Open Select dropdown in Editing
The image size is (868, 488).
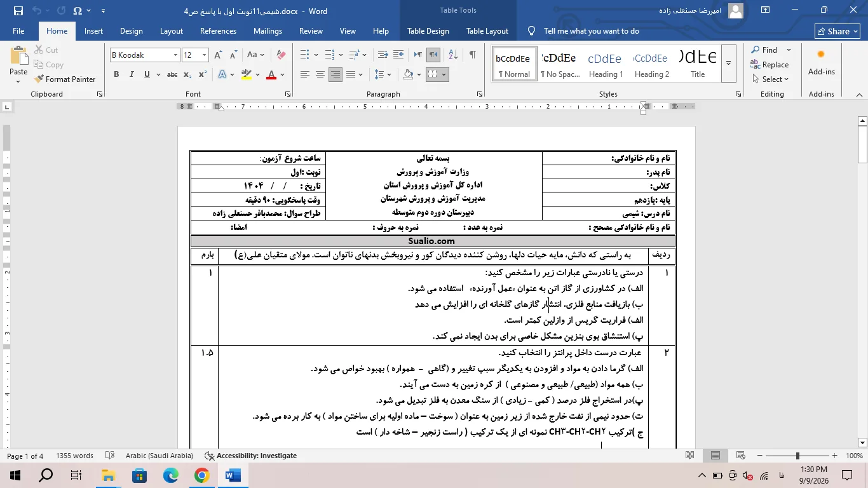pyautogui.click(x=770, y=79)
